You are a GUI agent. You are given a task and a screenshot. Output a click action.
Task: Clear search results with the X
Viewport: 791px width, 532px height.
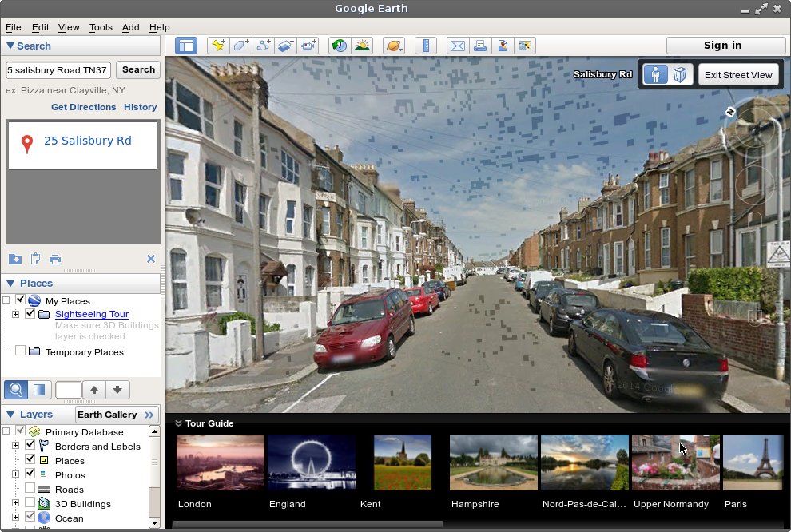[x=151, y=259]
